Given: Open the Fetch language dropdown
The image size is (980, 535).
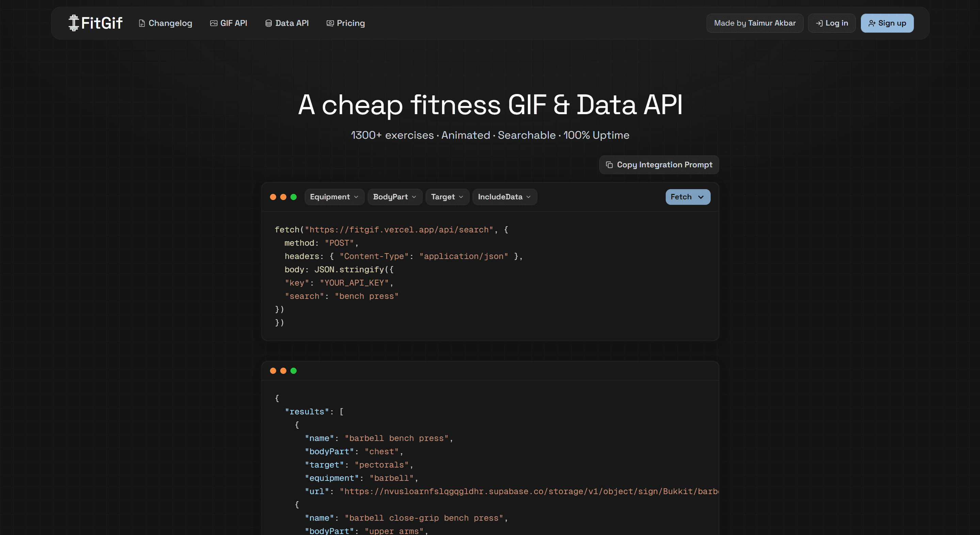Looking at the screenshot, I should click(688, 197).
